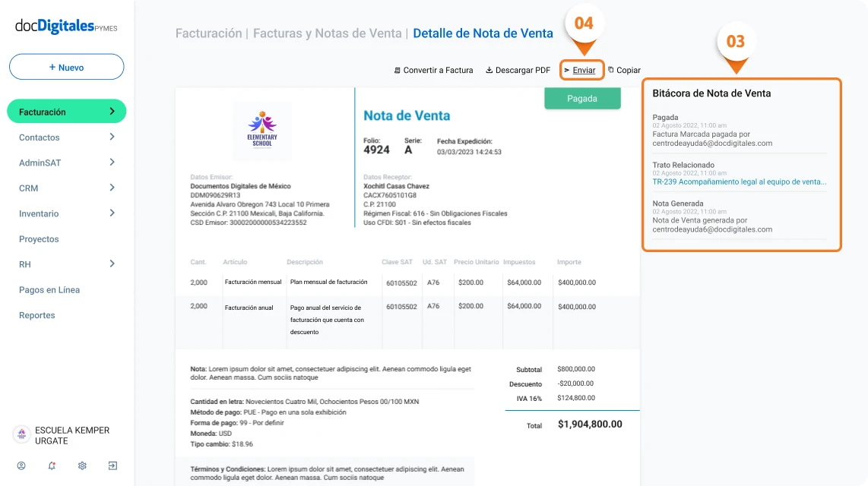Open the settings gear icon

pos(82,465)
